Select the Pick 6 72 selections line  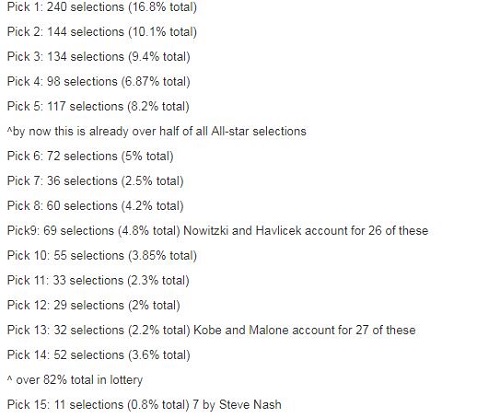(90, 156)
